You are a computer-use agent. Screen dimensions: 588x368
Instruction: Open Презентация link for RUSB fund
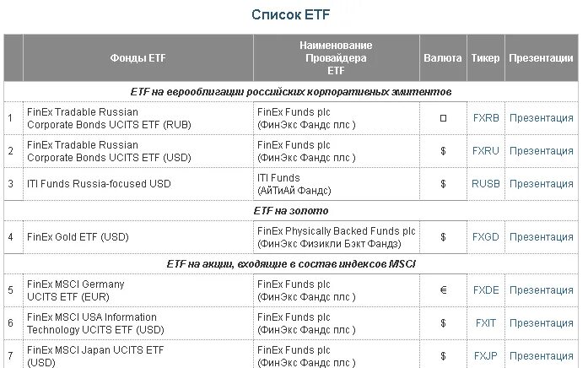click(x=541, y=184)
